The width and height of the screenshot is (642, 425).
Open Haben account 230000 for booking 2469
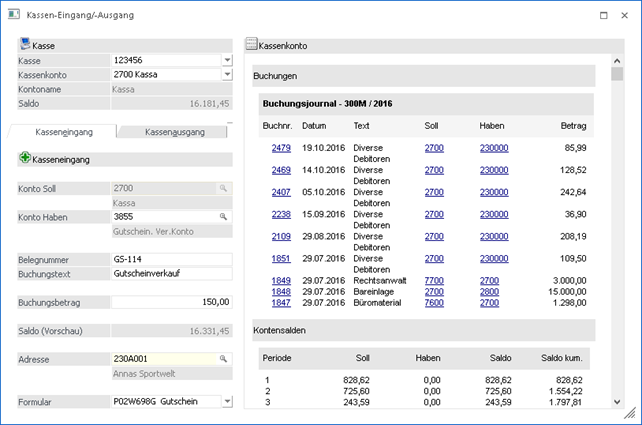[493, 171]
